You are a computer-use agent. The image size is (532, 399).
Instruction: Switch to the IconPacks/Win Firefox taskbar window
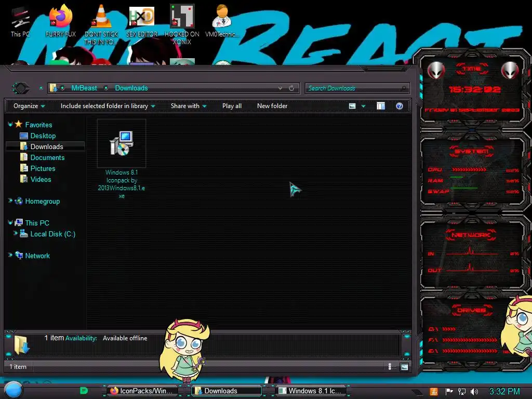click(142, 391)
